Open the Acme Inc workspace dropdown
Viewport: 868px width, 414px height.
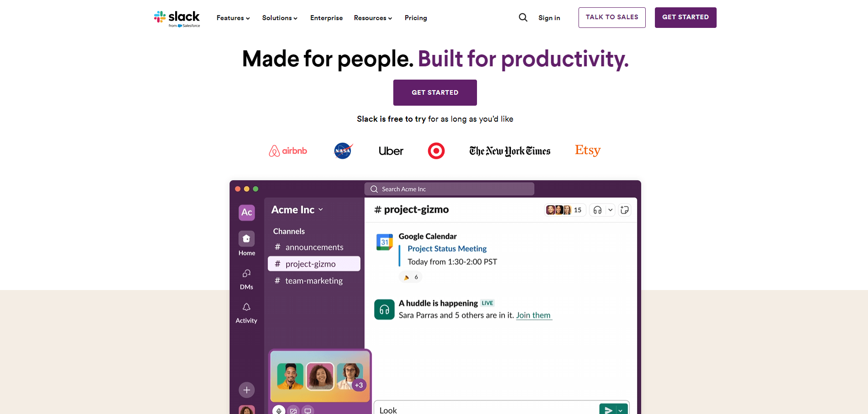tap(297, 210)
